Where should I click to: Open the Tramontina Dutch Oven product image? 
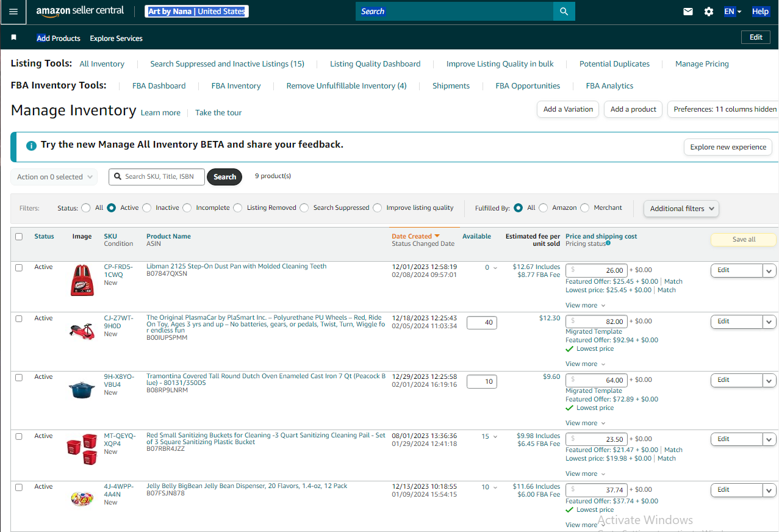(82, 389)
